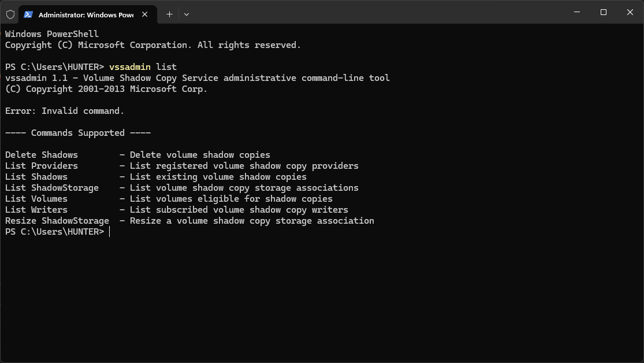Click the "List ShadowStorage" command text
Viewport: 644px width, 363px height.
click(x=52, y=188)
